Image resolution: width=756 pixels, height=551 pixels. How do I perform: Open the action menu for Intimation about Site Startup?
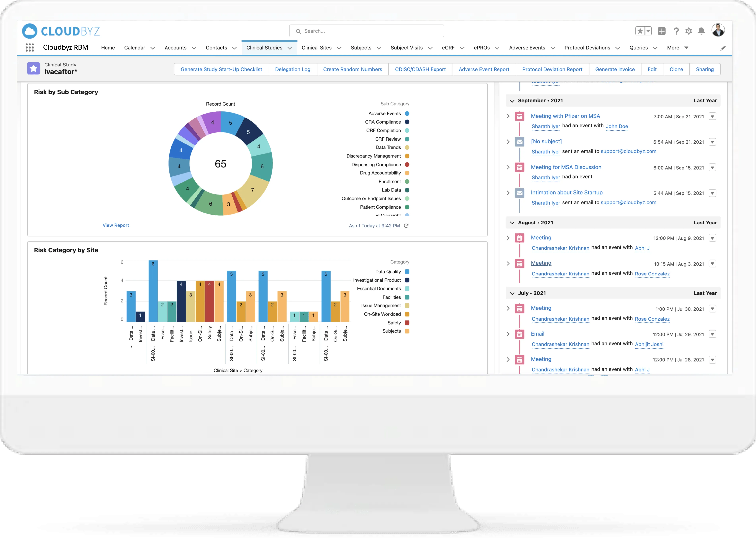point(712,193)
